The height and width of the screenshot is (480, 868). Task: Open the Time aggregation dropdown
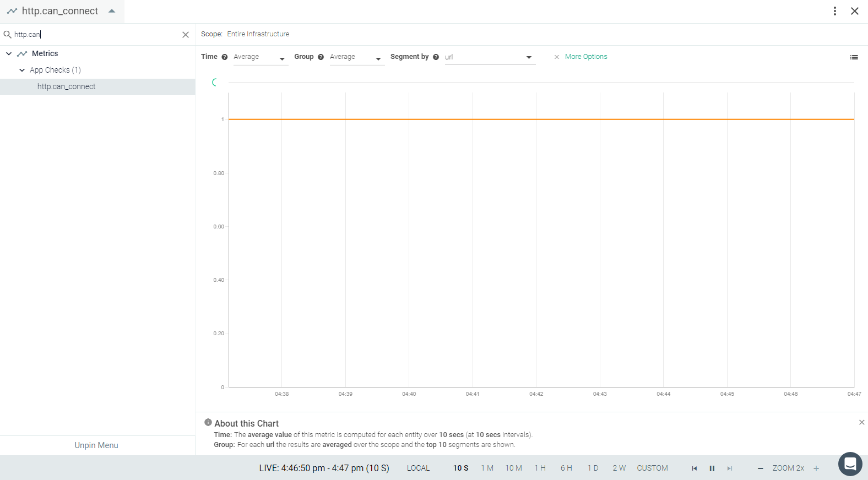tap(260, 57)
